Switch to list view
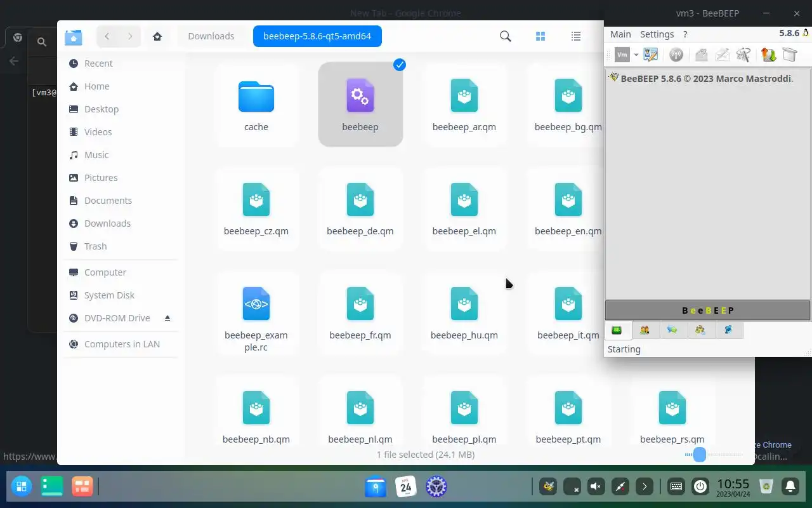 coord(576,36)
